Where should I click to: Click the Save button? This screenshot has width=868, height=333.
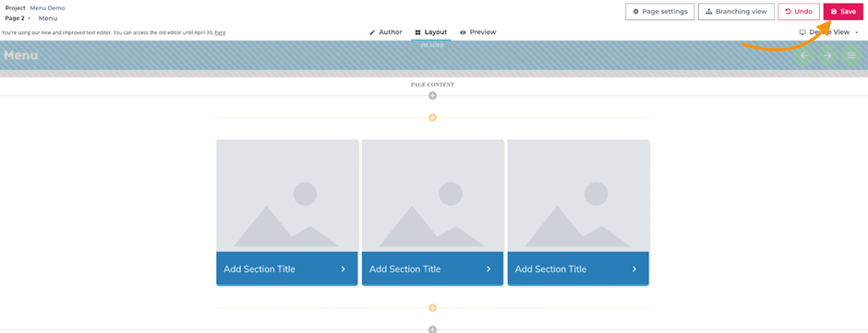coord(843,12)
